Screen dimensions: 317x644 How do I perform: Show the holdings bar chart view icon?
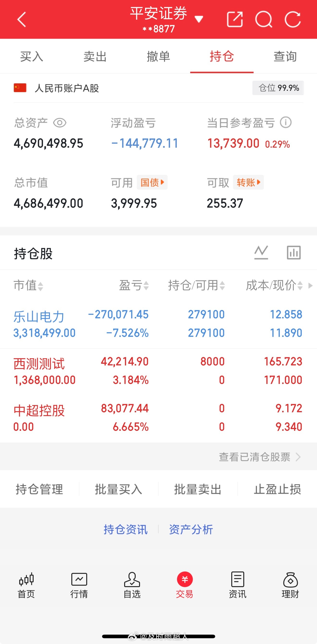[x=294, y=253]
